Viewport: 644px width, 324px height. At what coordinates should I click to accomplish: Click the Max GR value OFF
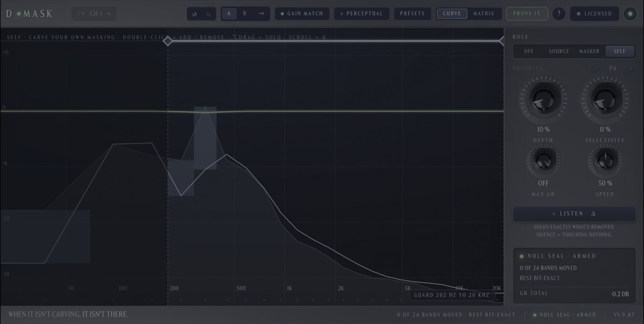point(543,183)
